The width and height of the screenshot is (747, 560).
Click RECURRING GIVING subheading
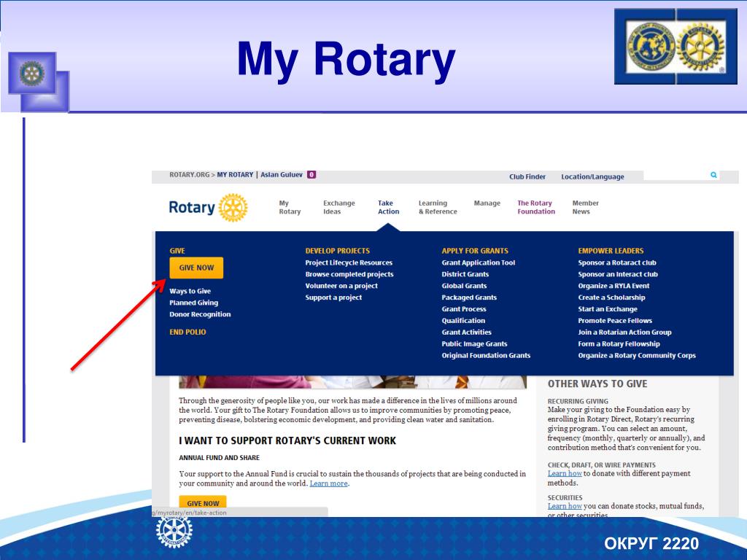click(578, 402)
